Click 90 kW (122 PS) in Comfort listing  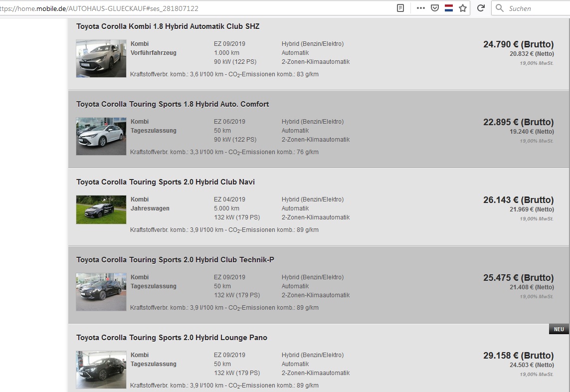tap(235, 140)
